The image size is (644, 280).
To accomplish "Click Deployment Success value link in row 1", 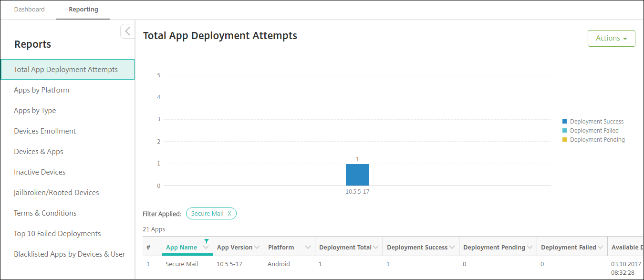I will 388,264.
